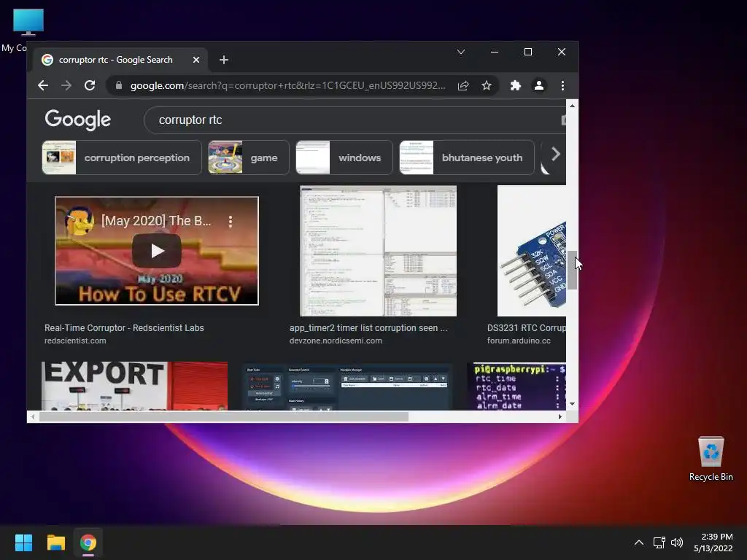Click the video channel avatar icon
Image resolution: width=747 pixels, height=560 pixels.
pos(79,221)
